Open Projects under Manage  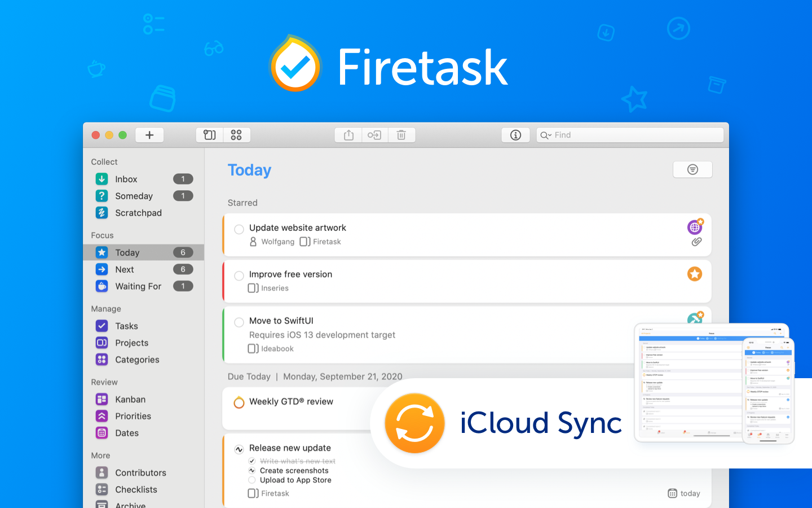coord(144,343)
